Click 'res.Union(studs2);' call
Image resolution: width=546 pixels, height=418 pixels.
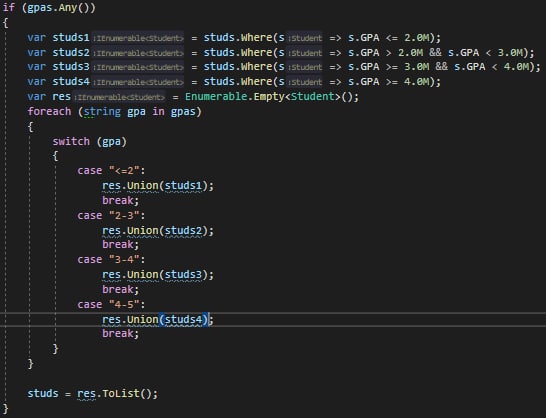point(158,231)
